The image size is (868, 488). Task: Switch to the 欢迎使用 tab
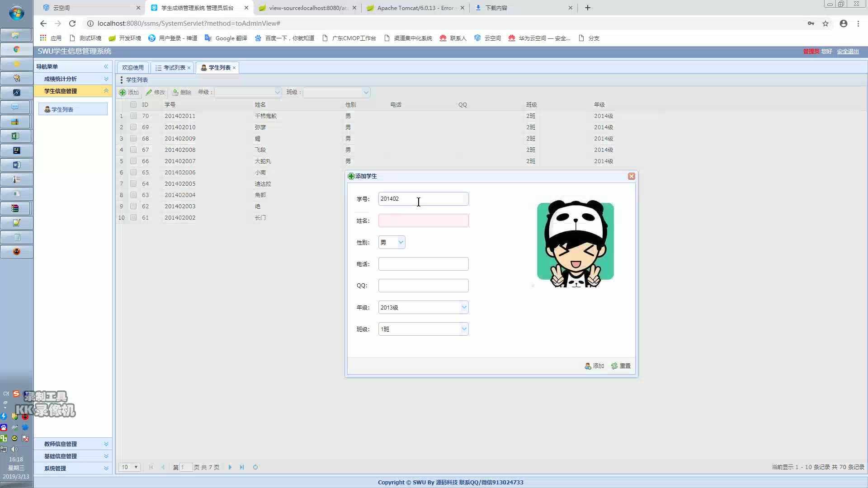pyautogui.click(x=132, y=68)
